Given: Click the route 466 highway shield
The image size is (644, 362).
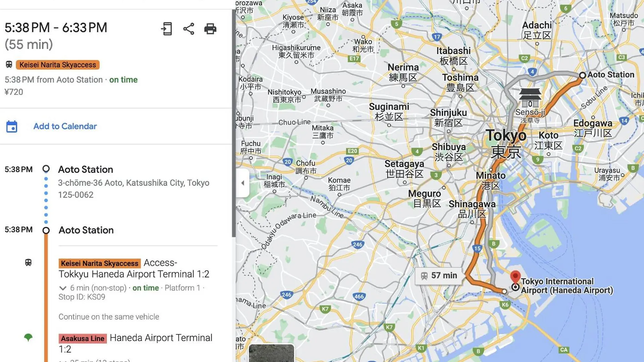Looking at the screenshot, I should (359, 296).
